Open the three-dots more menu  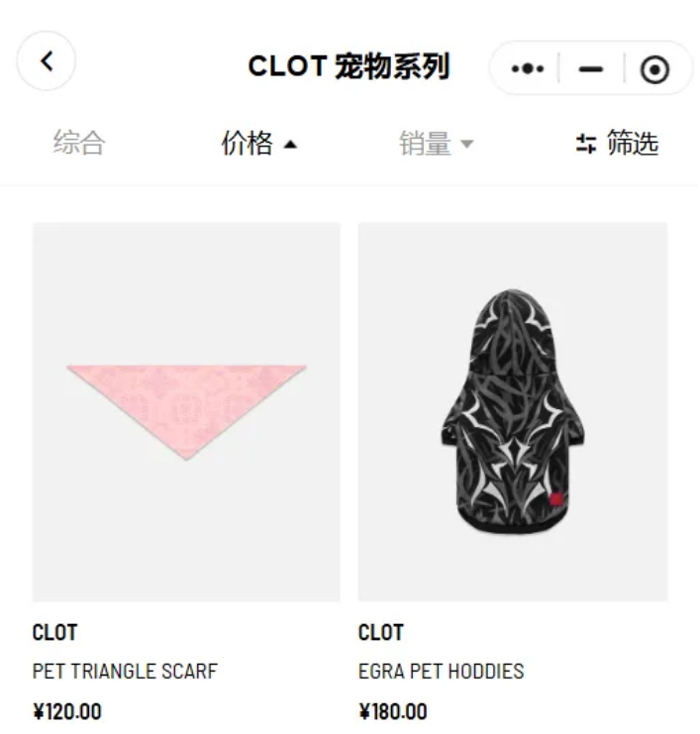click(528, 68)
